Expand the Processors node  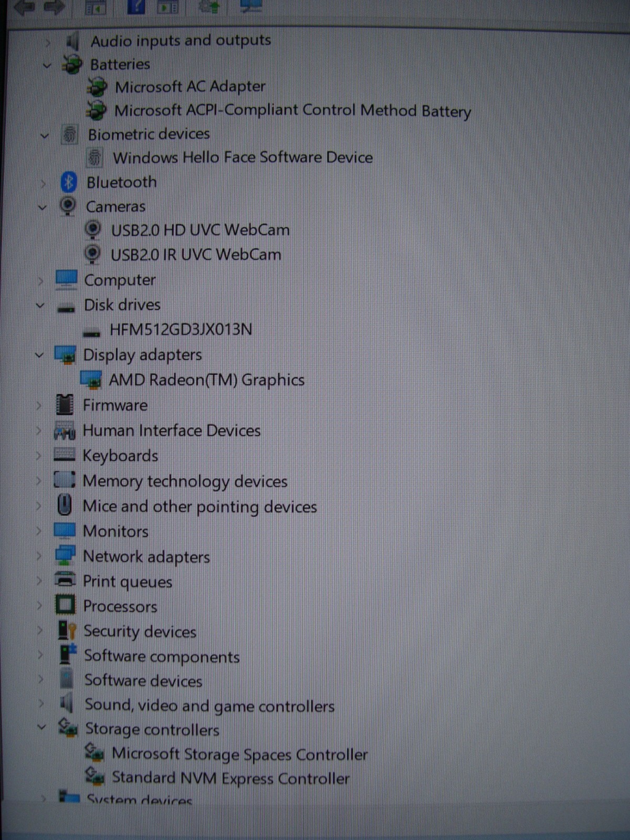[40, 605]
